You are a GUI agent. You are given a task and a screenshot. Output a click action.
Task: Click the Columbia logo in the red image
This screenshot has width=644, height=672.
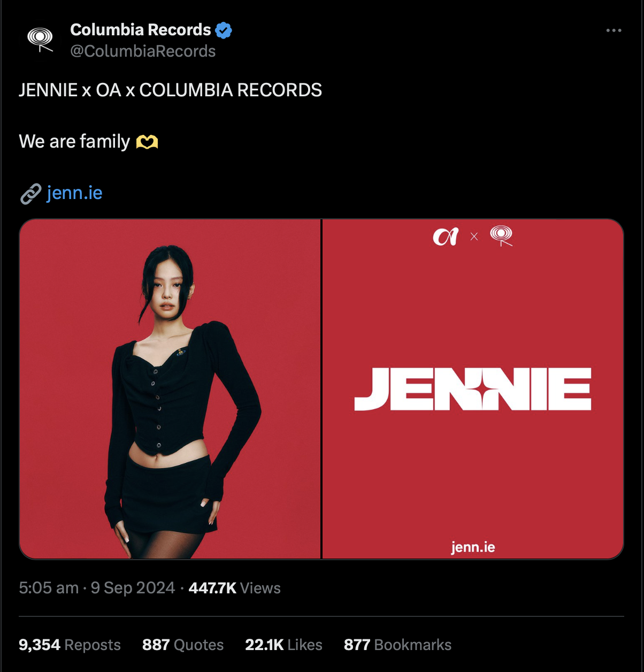(501, 236)
